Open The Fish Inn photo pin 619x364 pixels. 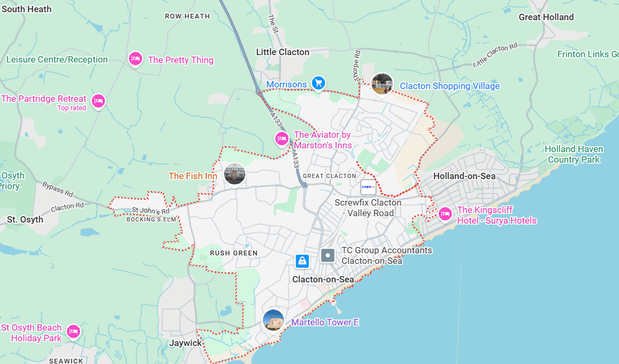(x=234, y=174)
